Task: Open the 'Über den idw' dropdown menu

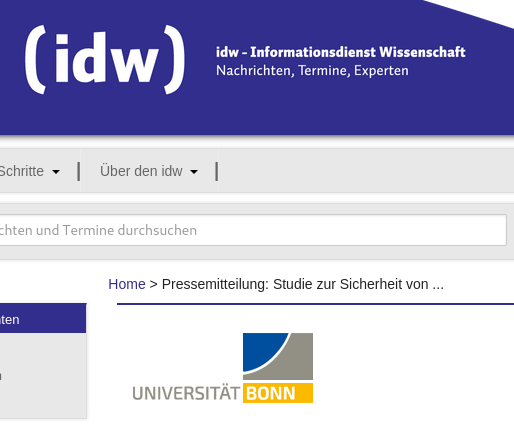Action: click(149, 171)
